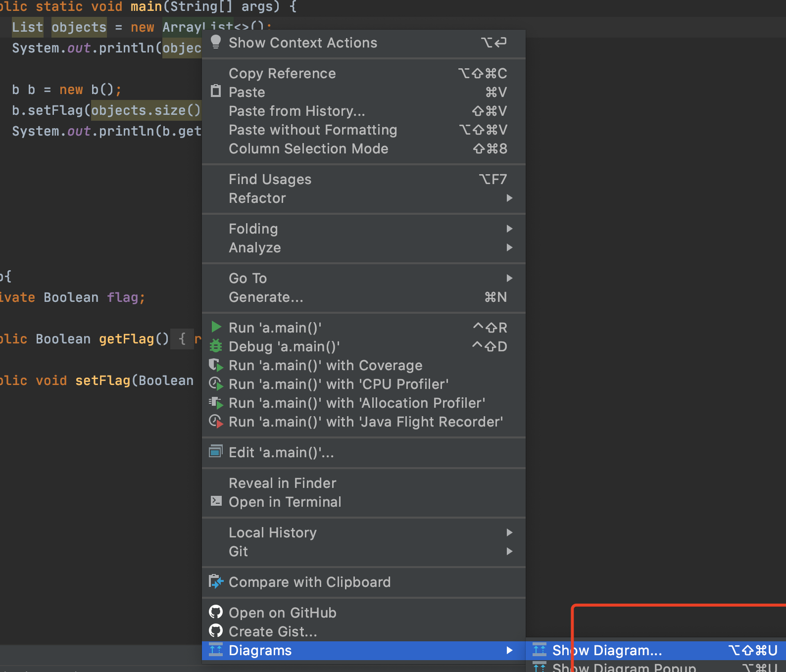
Task: Click 'new' in the 'b b = new b();' line
Action: click(71, 90)
